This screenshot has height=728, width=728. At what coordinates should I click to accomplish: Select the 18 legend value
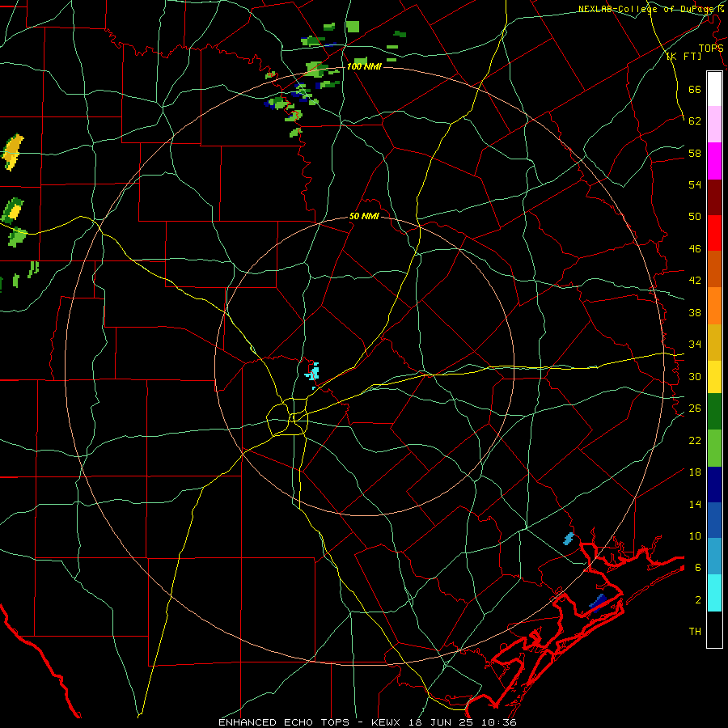(x=695, y=472)
